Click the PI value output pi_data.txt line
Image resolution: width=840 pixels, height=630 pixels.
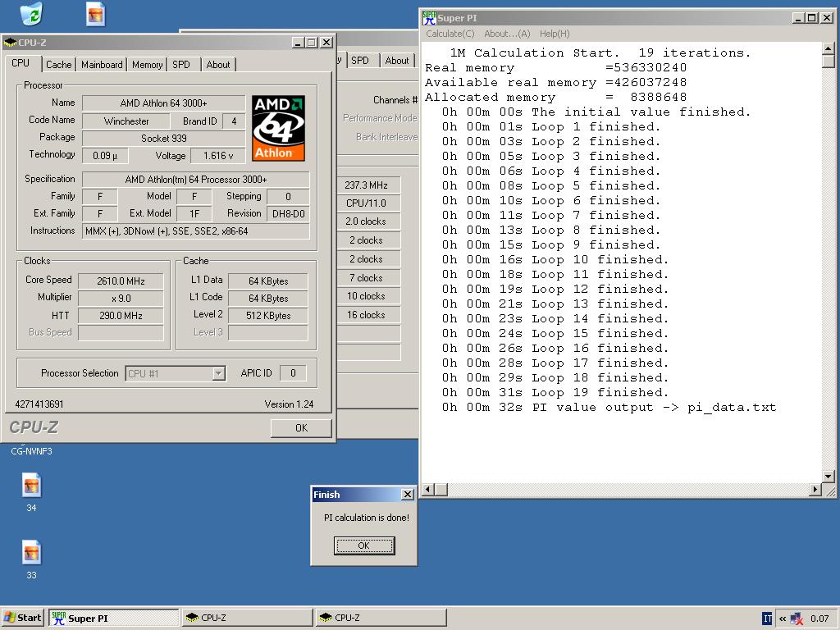(609, 407)
